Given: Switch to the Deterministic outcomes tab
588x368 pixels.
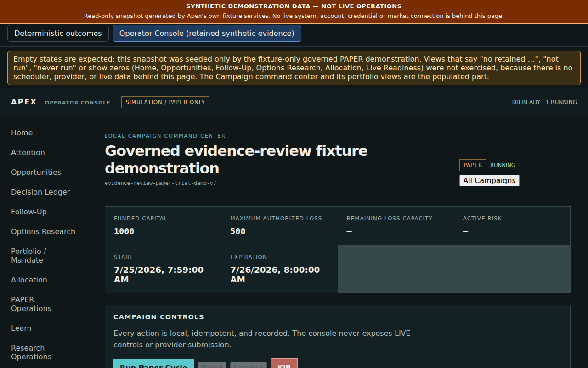Looking at the screenshot, I should pyautogui.click(x=58, y=34).
